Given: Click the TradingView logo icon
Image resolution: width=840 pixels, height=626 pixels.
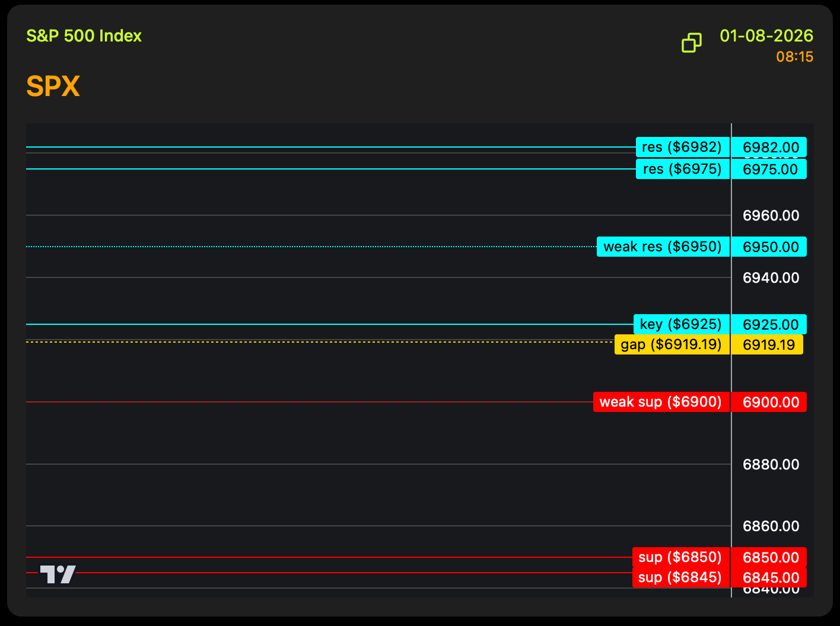Looking at the screenshot, I should 58,574.
